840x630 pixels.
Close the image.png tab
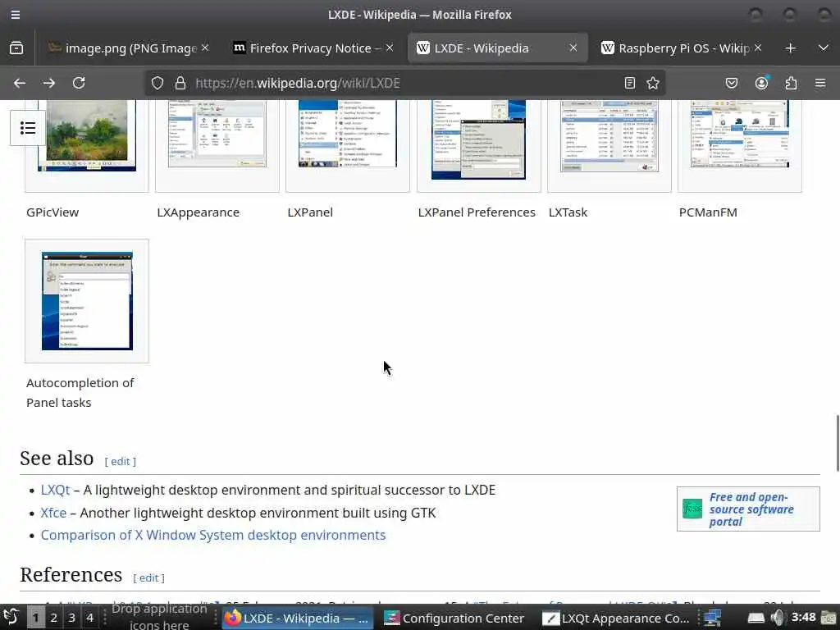tap(205, 48)
